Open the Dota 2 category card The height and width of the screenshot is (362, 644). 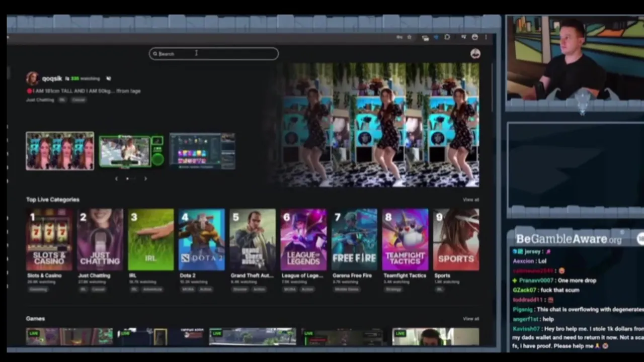click(202, 240)
